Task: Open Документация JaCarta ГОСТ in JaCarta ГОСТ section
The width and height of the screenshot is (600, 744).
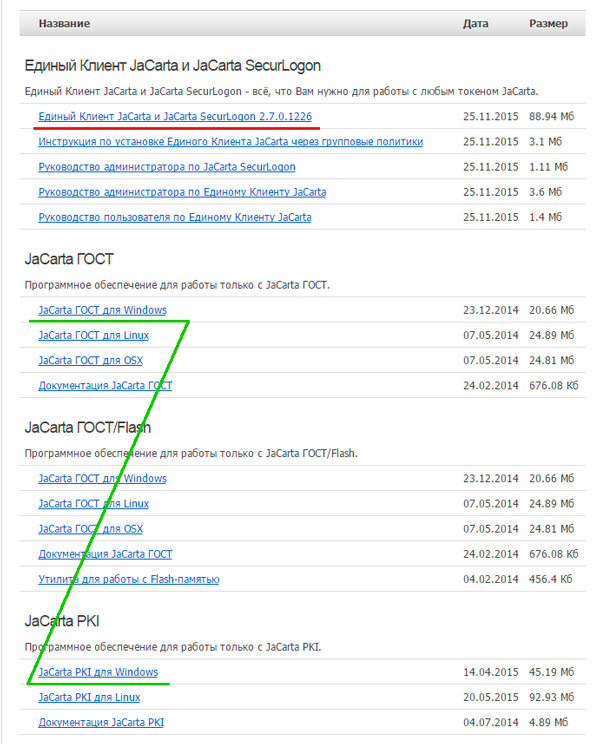Action: pyautogui.click(x=105, y=385)
